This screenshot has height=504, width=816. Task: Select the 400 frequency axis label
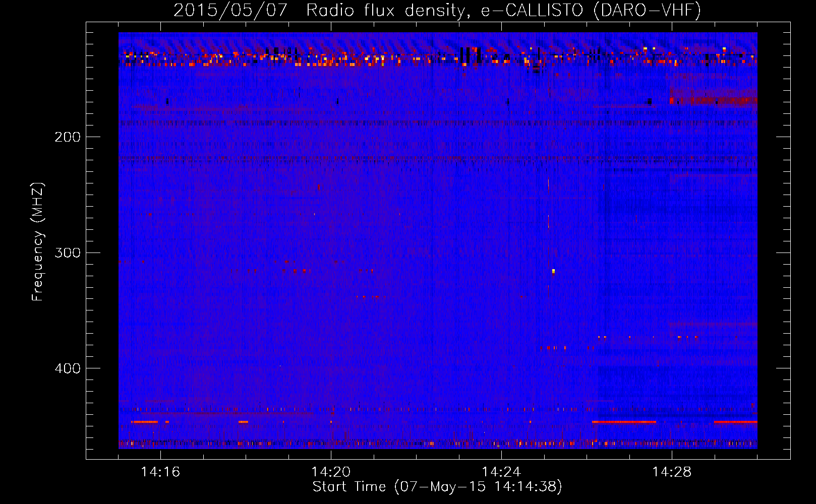coord(67,368)
